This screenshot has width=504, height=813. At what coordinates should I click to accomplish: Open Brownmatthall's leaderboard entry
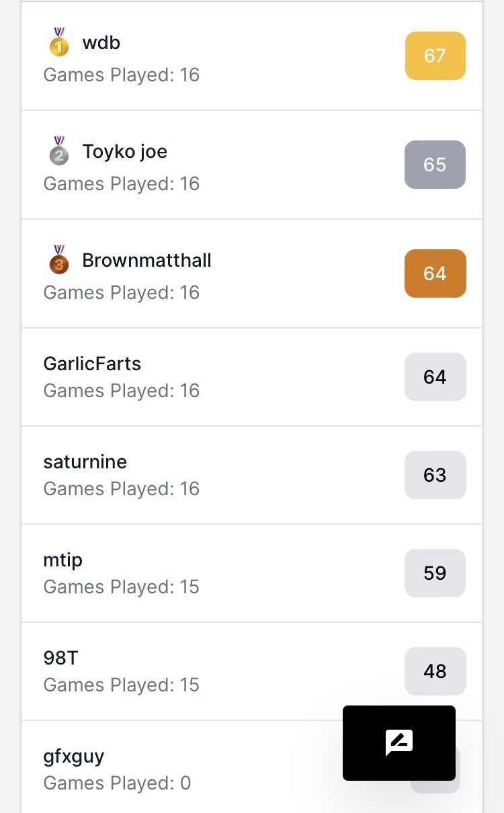[x=252, y=273]
